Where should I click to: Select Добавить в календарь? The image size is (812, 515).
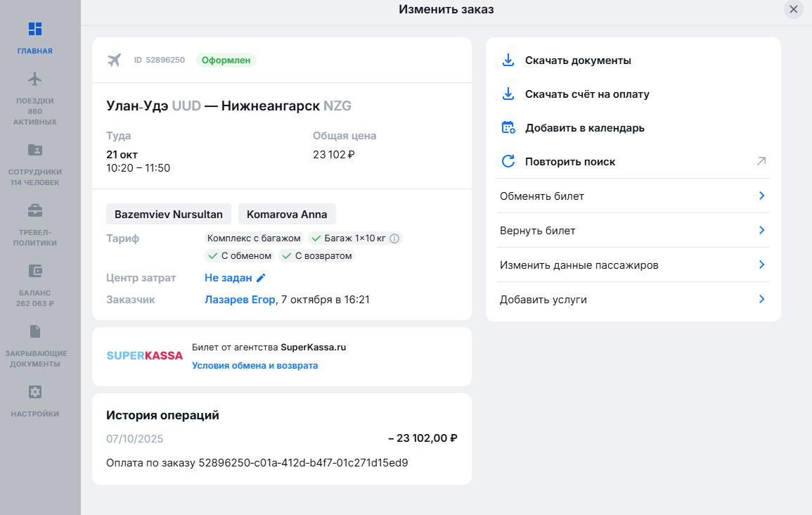584,128
